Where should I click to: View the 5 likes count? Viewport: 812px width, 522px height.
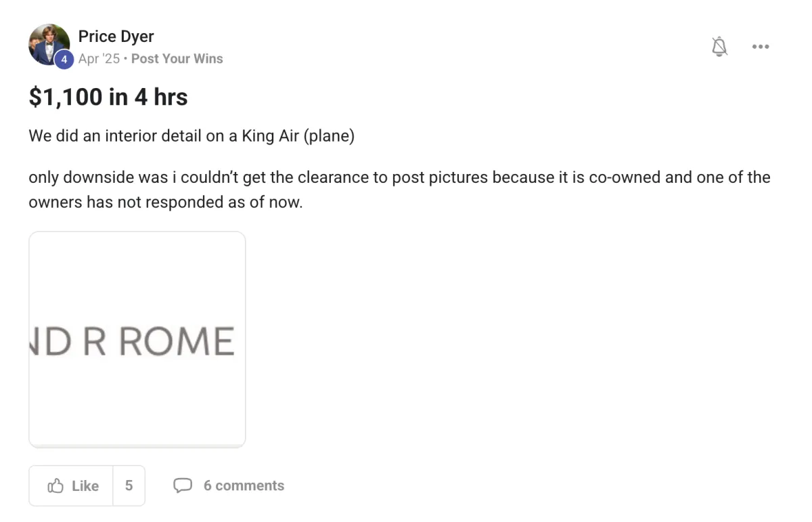click(129, 485)
